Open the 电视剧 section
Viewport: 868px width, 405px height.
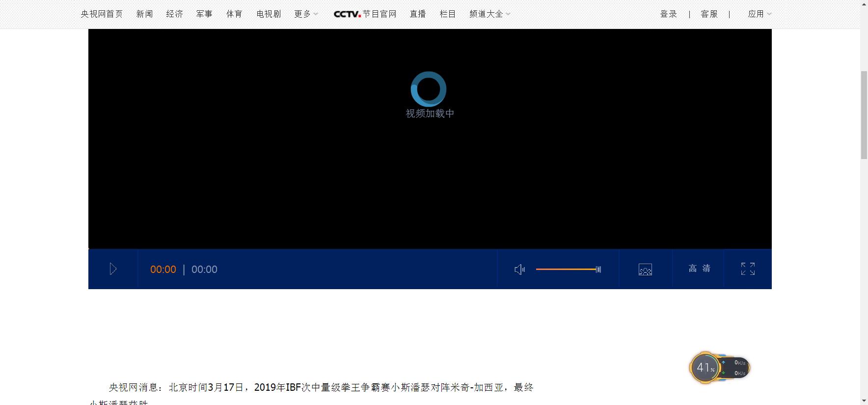(269, 14)
